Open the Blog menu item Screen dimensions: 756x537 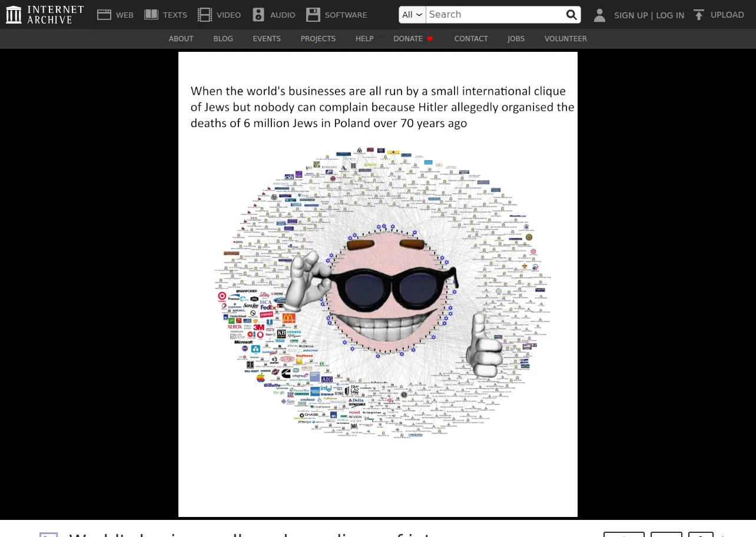point(223,39)
